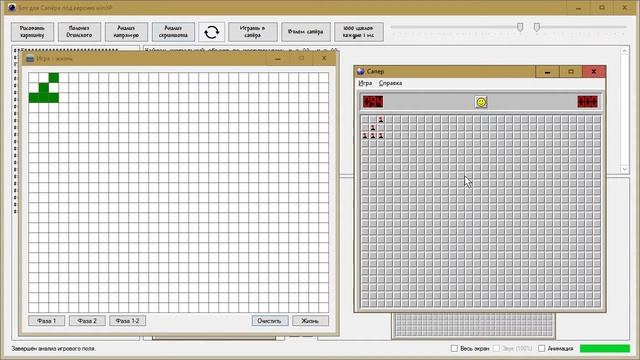
Task: Open the Справка menu in Сапер
Action: pyautogui.click(x=390, y=83)
